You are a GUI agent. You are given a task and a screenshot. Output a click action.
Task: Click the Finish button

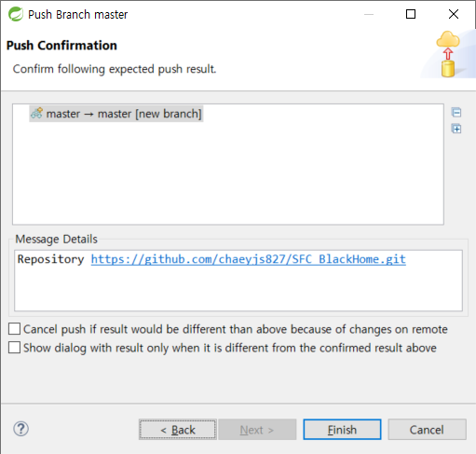pyautogui.click(x=342, y=430)
